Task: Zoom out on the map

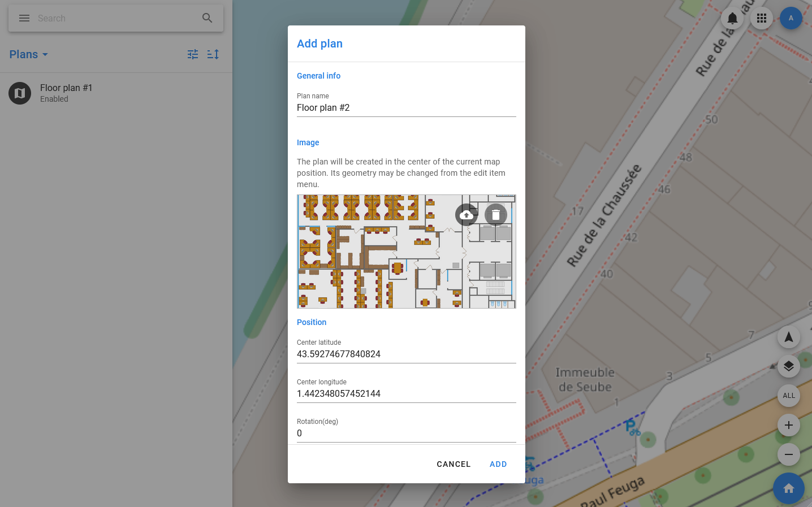Action: pyautogui.click(x=788, y=454)
